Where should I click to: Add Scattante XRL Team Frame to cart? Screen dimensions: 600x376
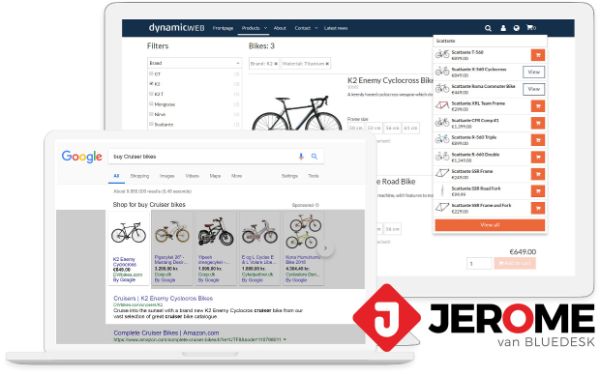click(x=538, y=106)
